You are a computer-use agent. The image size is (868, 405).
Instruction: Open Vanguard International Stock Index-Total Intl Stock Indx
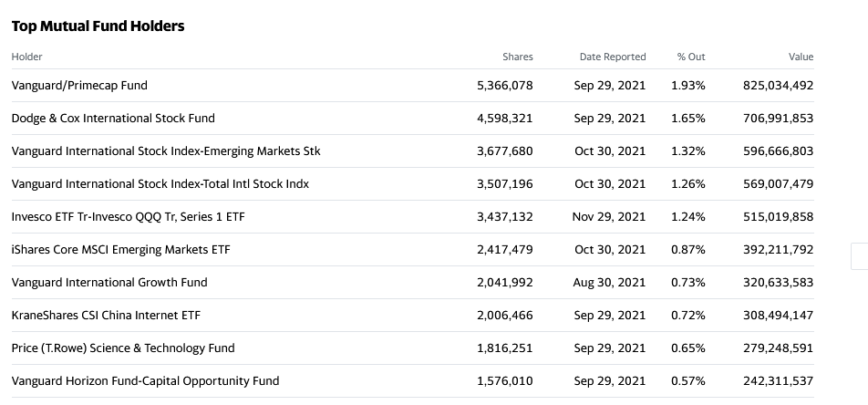160,183
